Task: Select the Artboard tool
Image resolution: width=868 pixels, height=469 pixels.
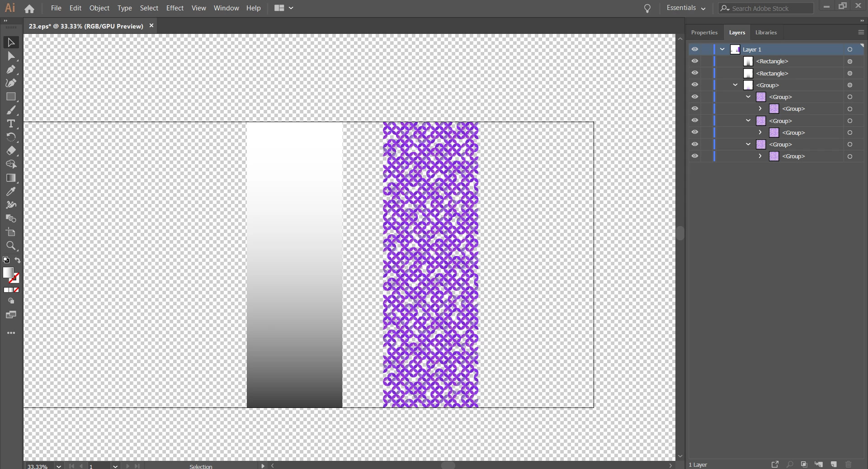Action: [11, 232]
